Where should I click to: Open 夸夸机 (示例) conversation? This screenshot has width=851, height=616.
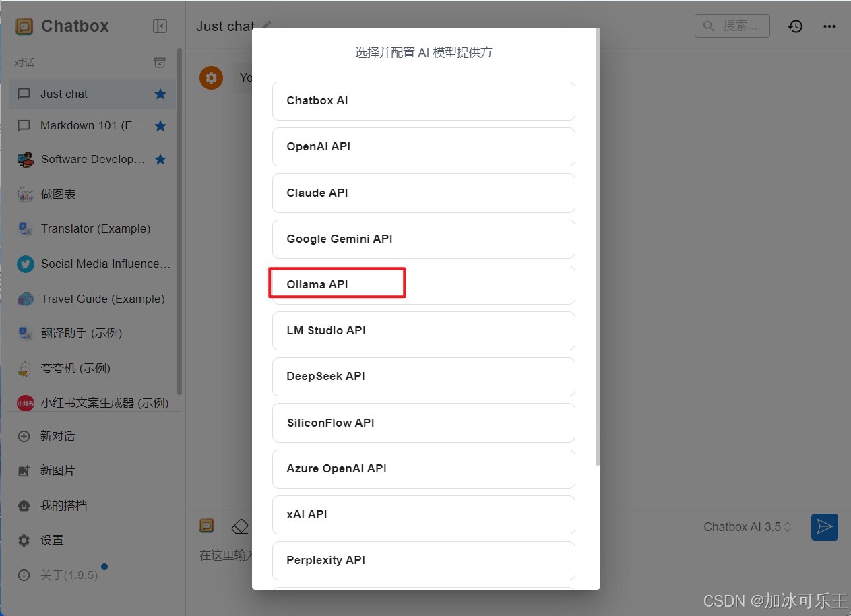tap(92, 368)
